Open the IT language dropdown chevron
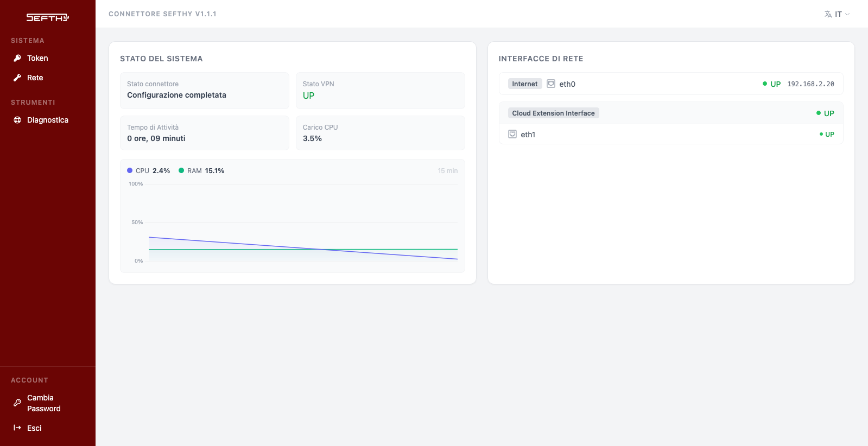The width and height of the screenshot is (868, 446). coord(847,14)
